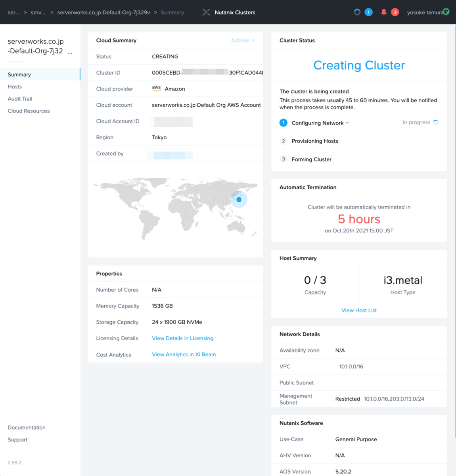The image size is (456, 476).
Task: Click the Management Subnet Restricted value
Action: [348, 399]
